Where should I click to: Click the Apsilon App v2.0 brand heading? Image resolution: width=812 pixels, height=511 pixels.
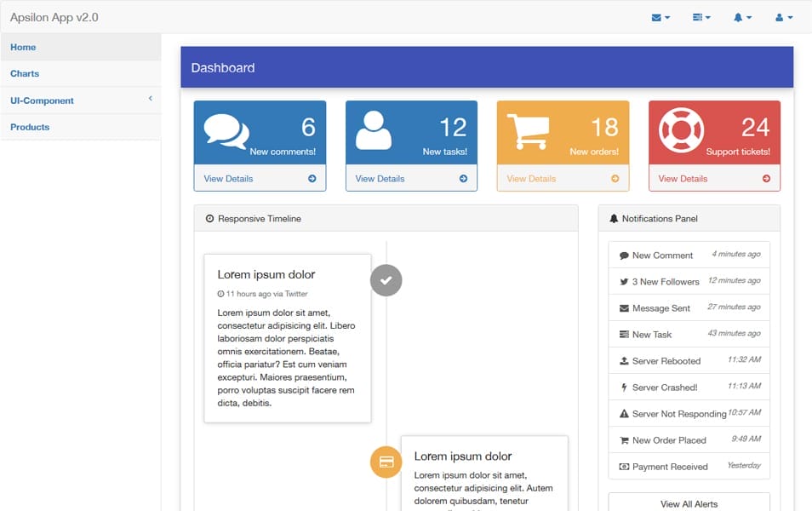54,16
